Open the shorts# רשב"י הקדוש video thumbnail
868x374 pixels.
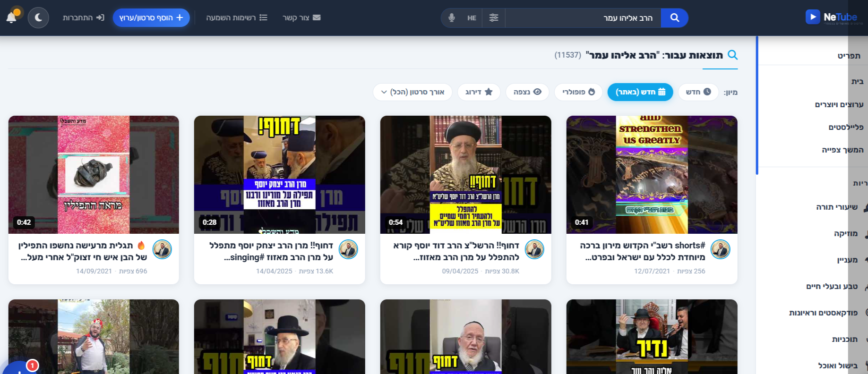tap(652, 175)
